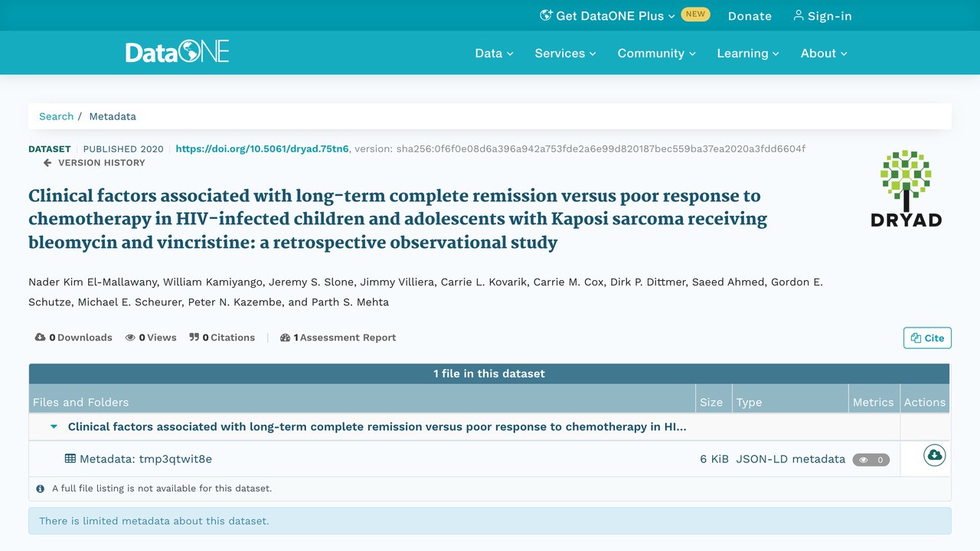
Task: Click the JSON-LD metadata type cell
Action: click(791, 459)
